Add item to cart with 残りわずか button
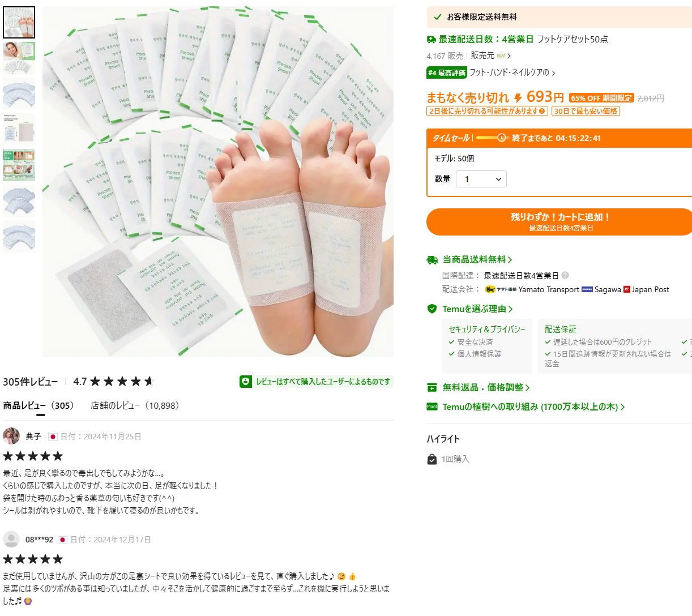This screenshot has height=616, width=692. click(x=559, y=222)
